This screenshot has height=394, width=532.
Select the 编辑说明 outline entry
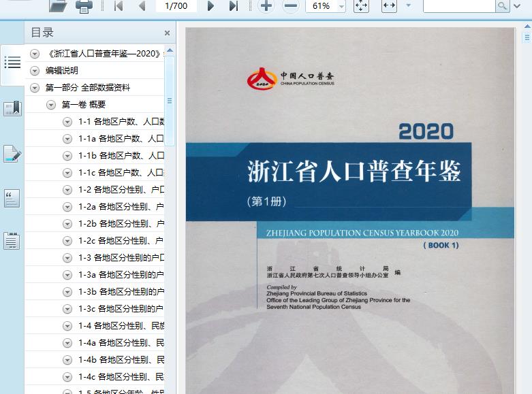pyautogui.click(x=62, y=71)
